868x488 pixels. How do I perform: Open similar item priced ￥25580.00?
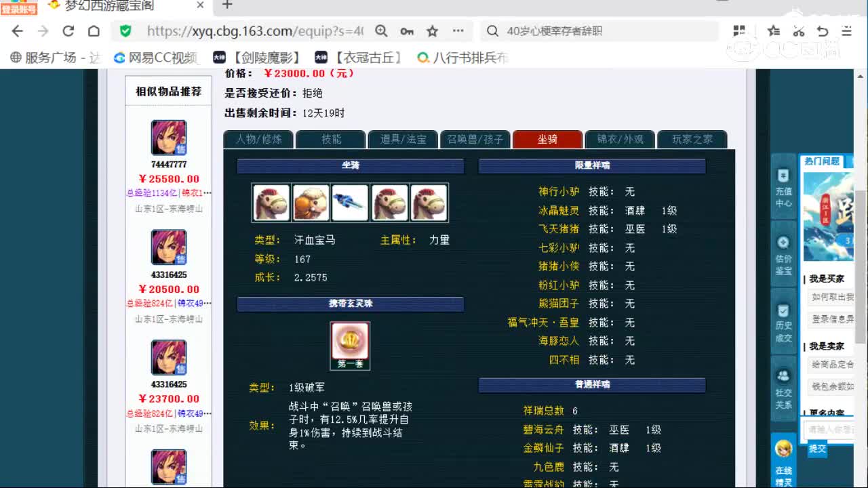coord(169,179)
